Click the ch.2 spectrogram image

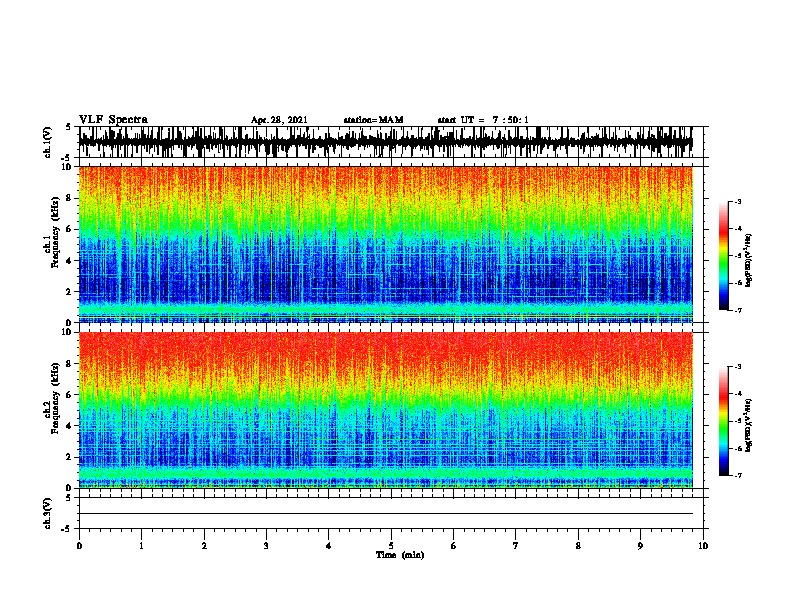(385, 410)
